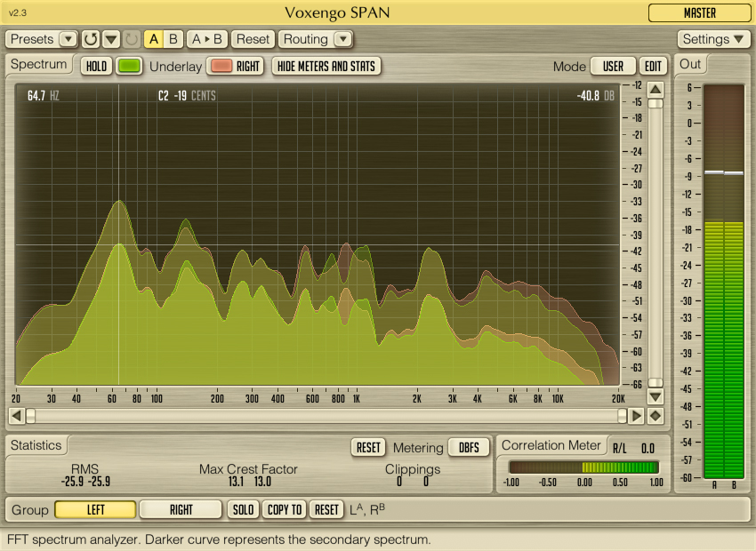Click the frequency scroll left arrow

[16, 416]
